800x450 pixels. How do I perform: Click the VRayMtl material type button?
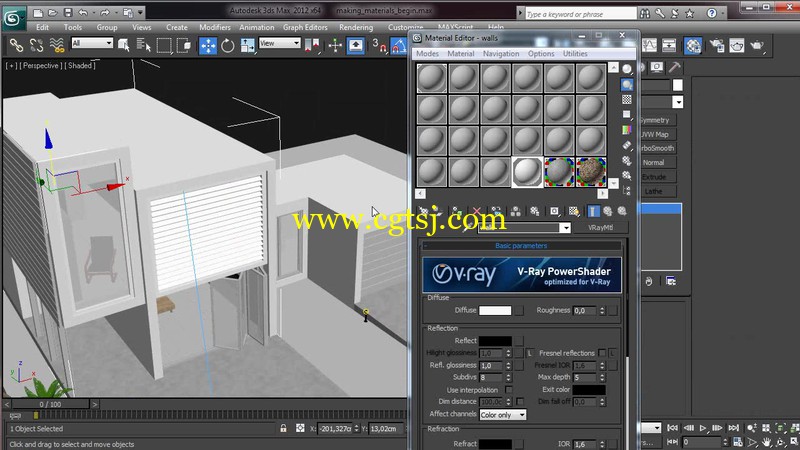[x=600, y=228]
